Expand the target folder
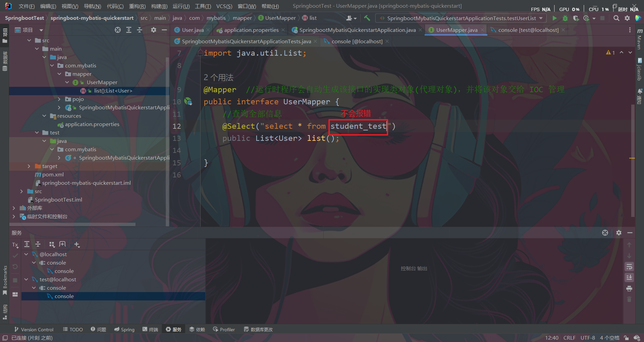Image resolution: width=644 pixels, height=342 pixels. tap(29, 166)
